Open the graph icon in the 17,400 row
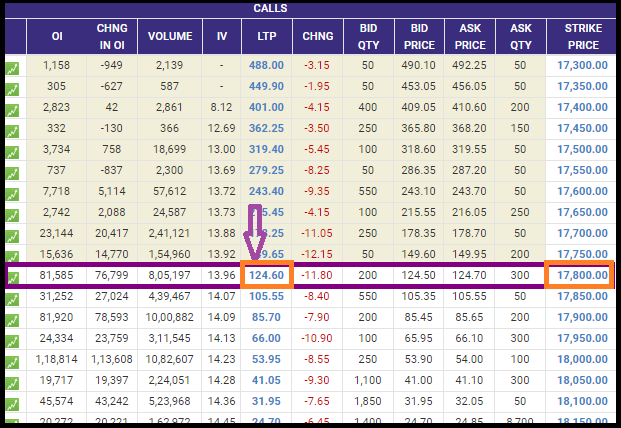The image size is (621, 428). point(13,107)
